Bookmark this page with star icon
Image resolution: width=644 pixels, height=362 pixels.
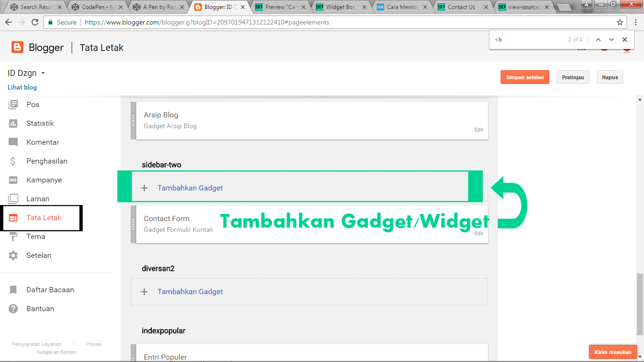click(x=620, y=22)
